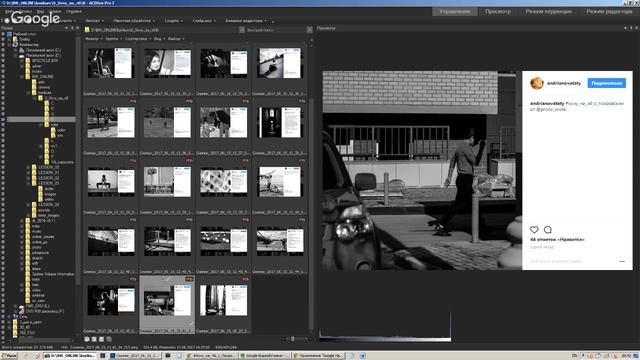Select DVD RW дисковод (F:) in tree
The width and height of the screenshot is (640, 360).
click(45, 311)
